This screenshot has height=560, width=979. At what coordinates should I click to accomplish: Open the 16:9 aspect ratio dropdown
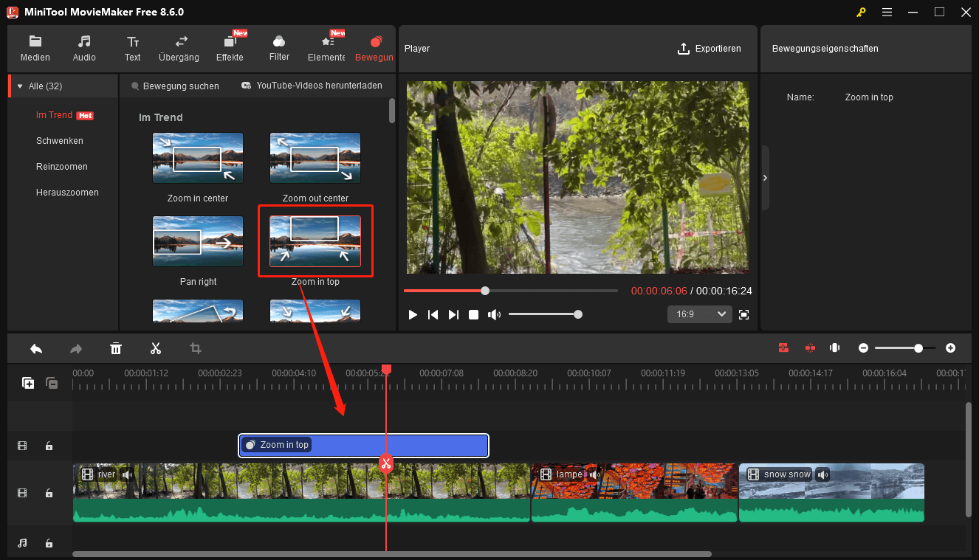[x=699, y=314]
